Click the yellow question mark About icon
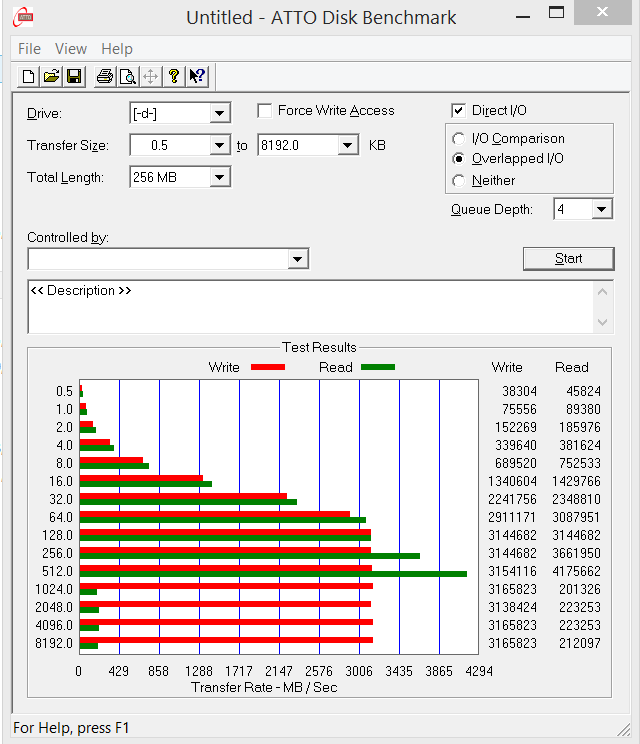Viewport: 640px width, 744px height. pos(174,76)
